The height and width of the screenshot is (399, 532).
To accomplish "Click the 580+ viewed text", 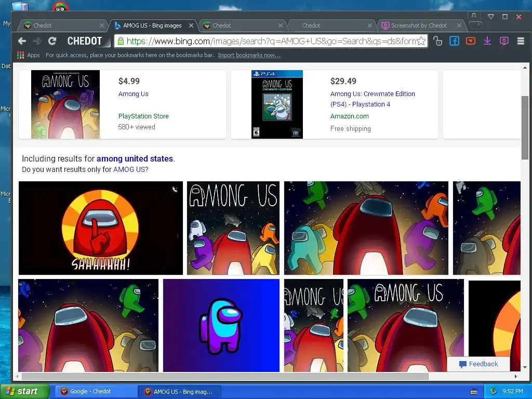I will click(x=137, y=127).
